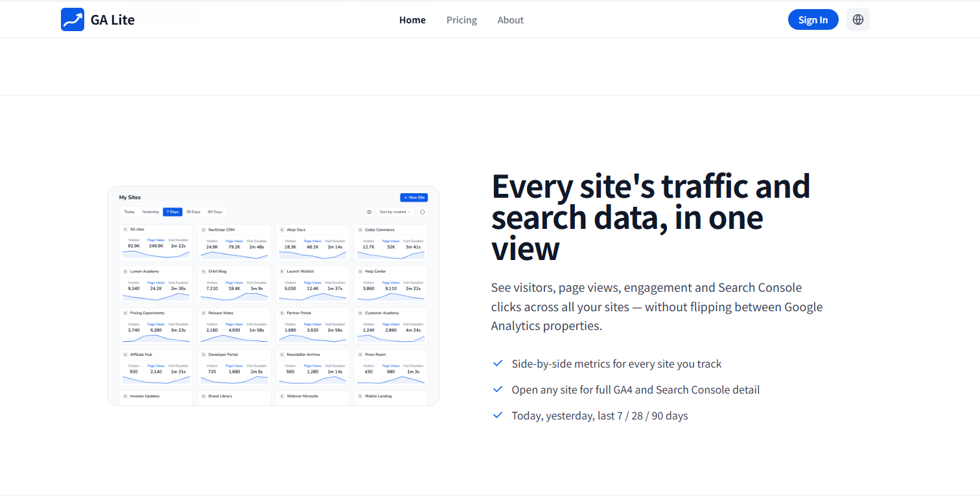This screenshot has width=980, height=496.
Task: Click the Home nav item
Action: [412, 20]
